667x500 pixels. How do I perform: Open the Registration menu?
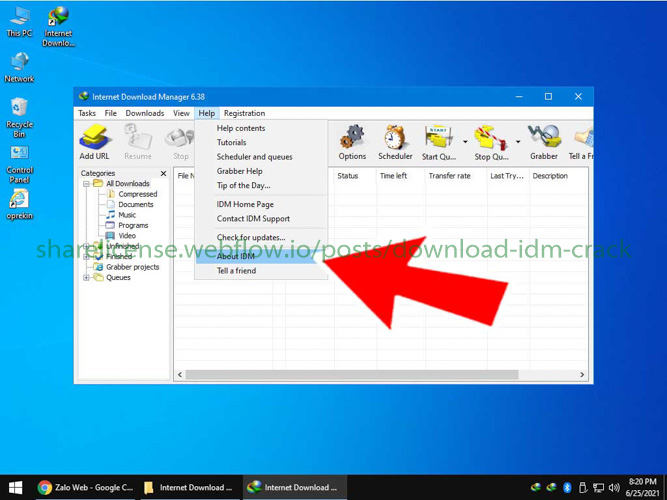click(x=245, y=113)
